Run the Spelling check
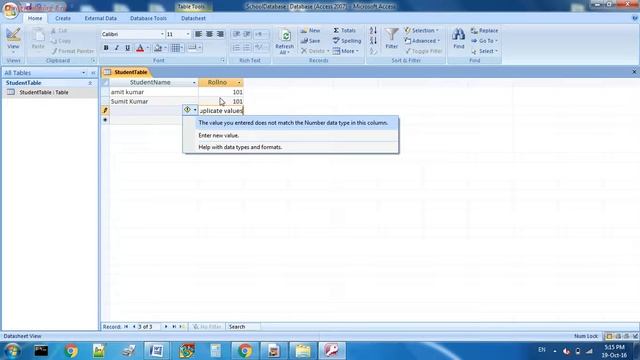This screenshot has height=360, width=640. (347, 41)
